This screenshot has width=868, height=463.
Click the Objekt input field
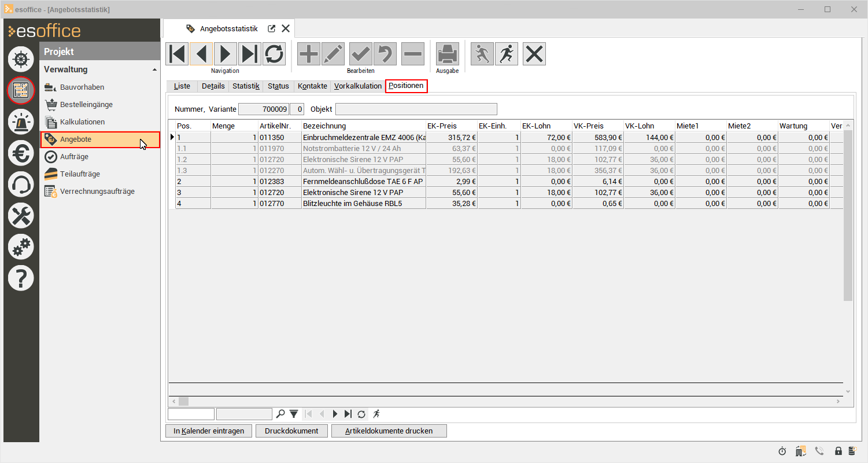click(x=416, y=109)
